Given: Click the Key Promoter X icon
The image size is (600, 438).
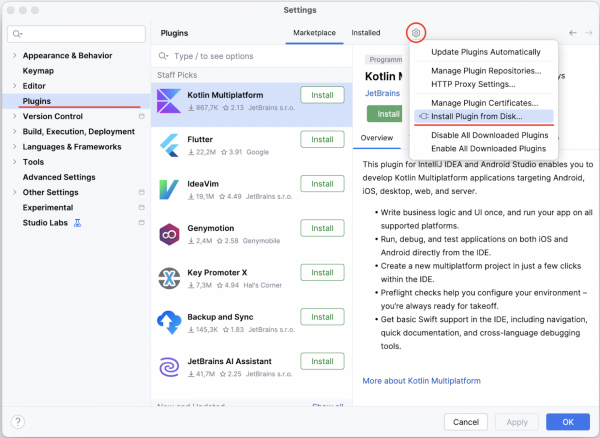Looking at the screenshot, I should (x=169, y=278).
